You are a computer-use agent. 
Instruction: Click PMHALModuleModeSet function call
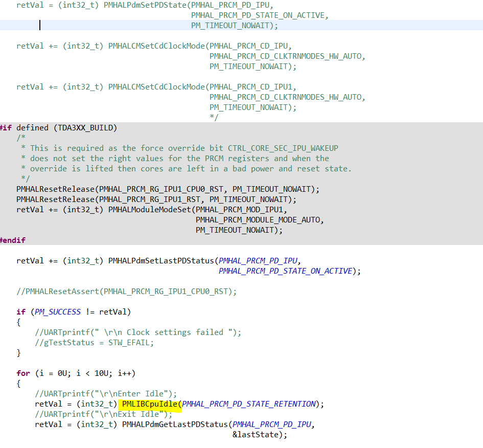tap(150, 210)
